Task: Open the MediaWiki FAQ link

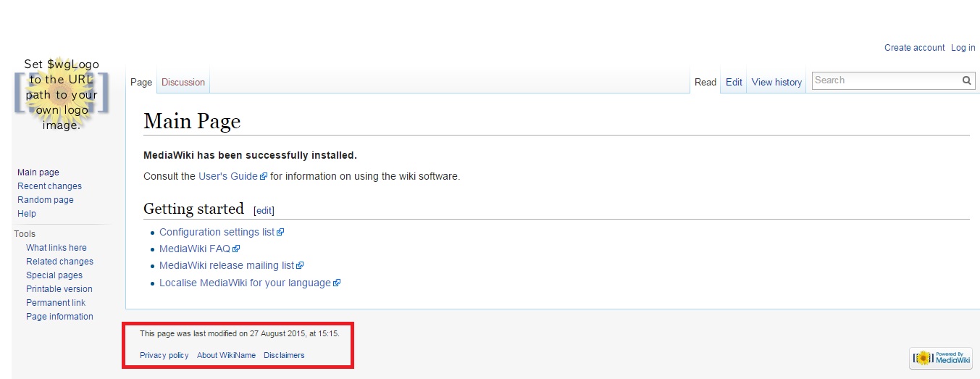Action: pos(195,249)
